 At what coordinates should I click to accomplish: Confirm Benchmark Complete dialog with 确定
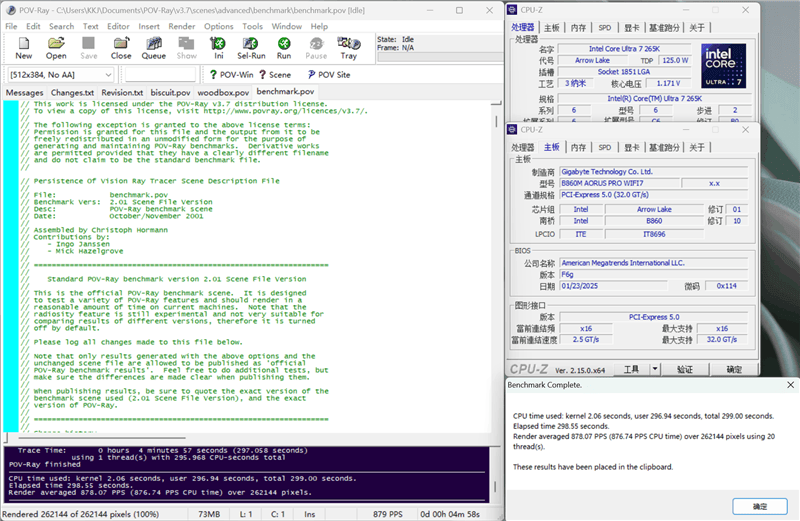pos(760,506)
